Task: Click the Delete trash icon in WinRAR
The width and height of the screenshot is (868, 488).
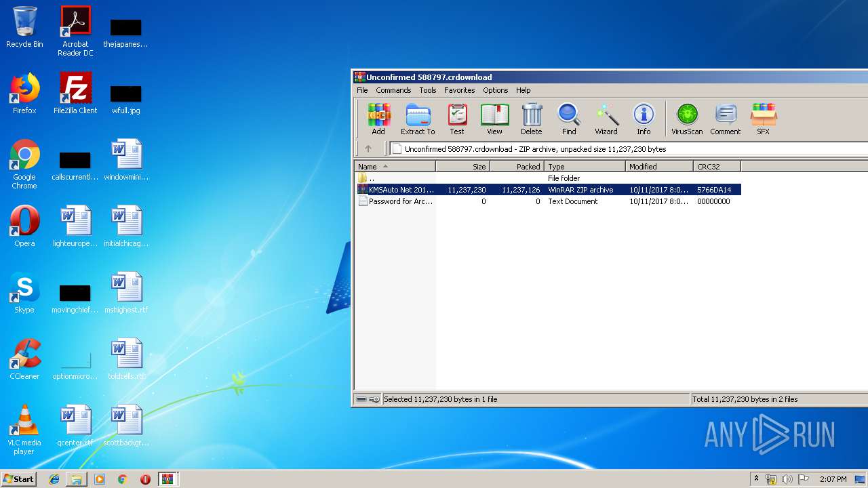Action: [x=532, y=119]
